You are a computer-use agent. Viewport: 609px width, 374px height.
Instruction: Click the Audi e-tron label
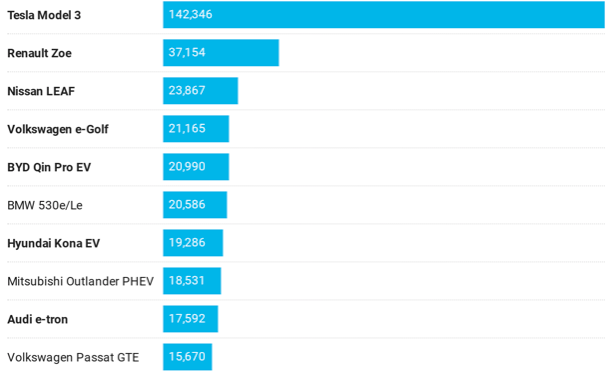tap(38, 320)
